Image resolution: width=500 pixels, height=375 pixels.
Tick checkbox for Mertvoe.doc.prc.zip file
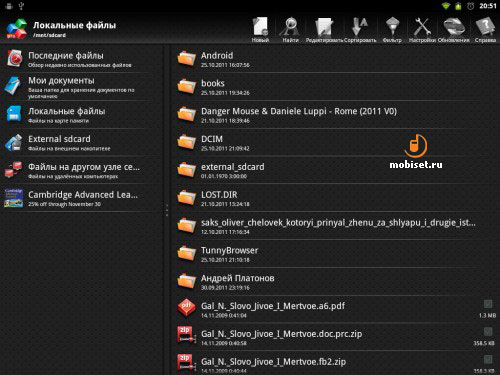click(488, 331)
